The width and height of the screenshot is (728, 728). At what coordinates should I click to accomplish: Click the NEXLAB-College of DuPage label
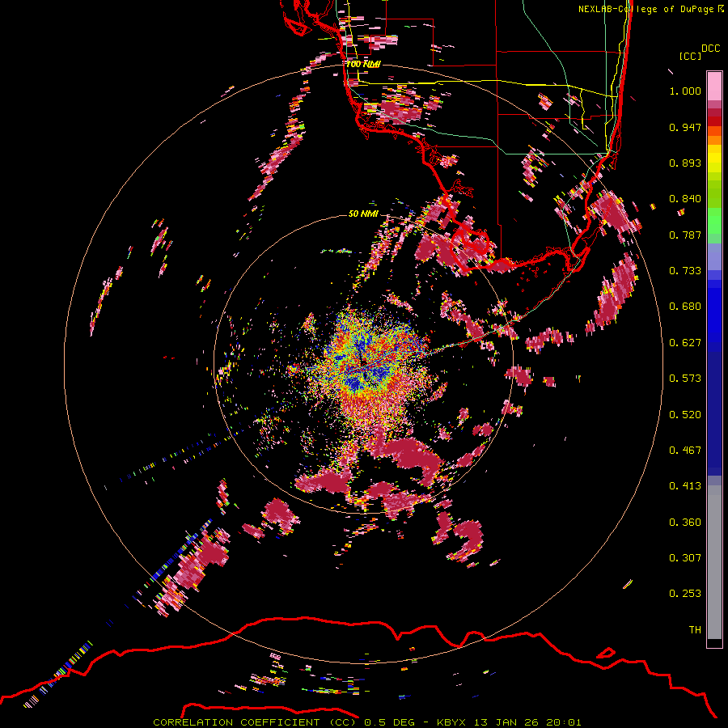(x=650, y=9)
